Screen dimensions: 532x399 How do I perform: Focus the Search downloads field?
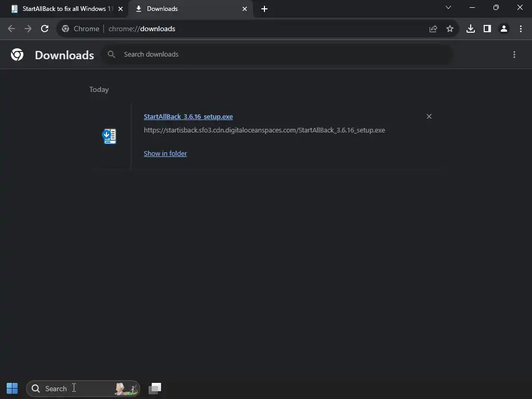pos(277,54)
